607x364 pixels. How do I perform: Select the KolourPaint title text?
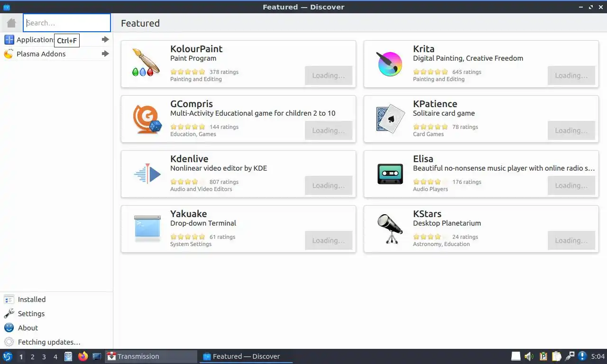pyautogui.click(x=196, y=49)
